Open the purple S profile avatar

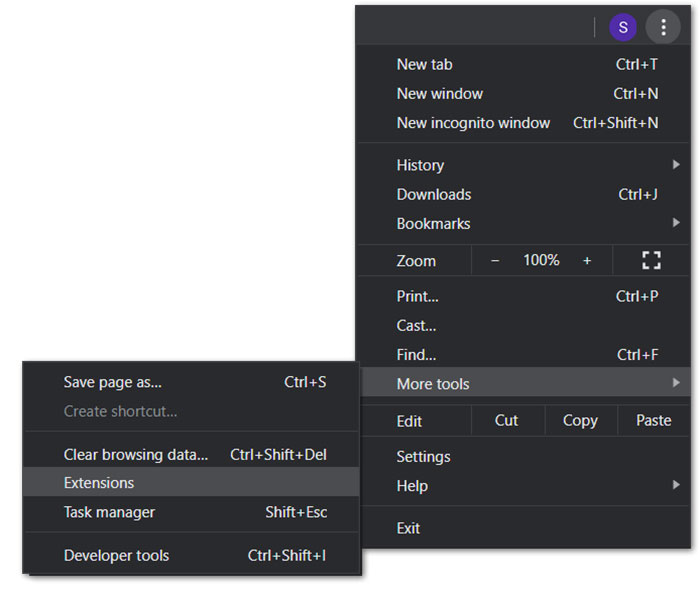[x=623, y=27]
